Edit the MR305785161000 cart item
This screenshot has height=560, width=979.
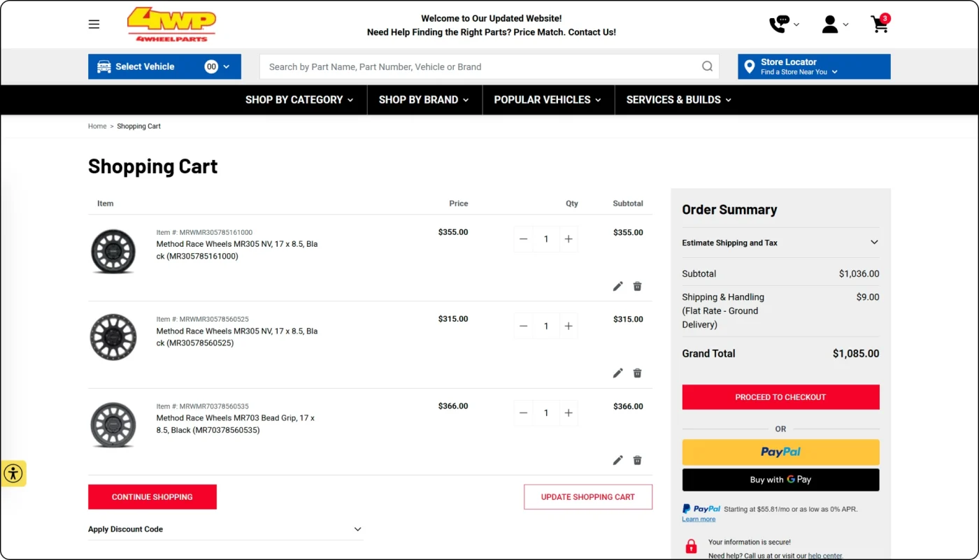[x=617, y=286]
